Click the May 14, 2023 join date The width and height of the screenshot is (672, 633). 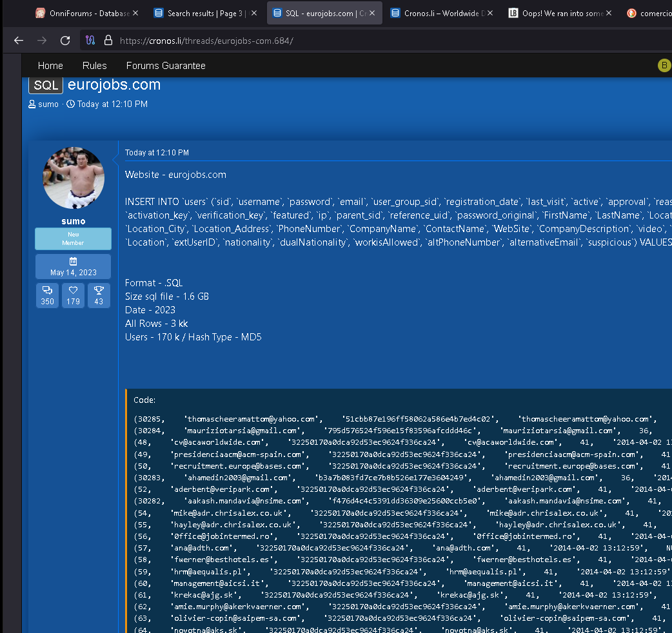pyautogui.click(x=74, y=273)
